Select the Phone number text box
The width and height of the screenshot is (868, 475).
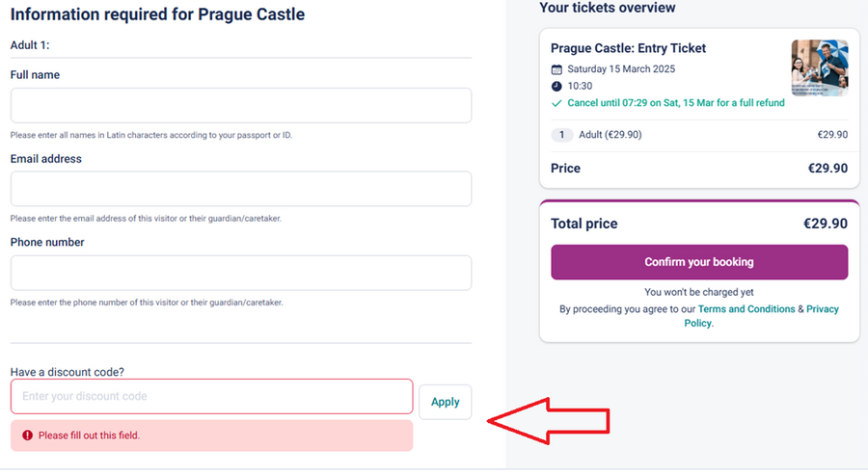pos(240,273)
